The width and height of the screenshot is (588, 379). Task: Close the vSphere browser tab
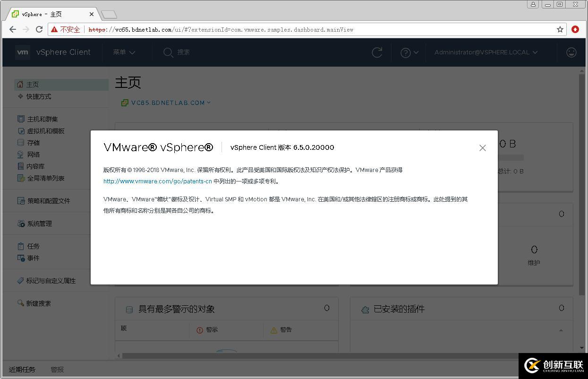[x=92, y=14]
